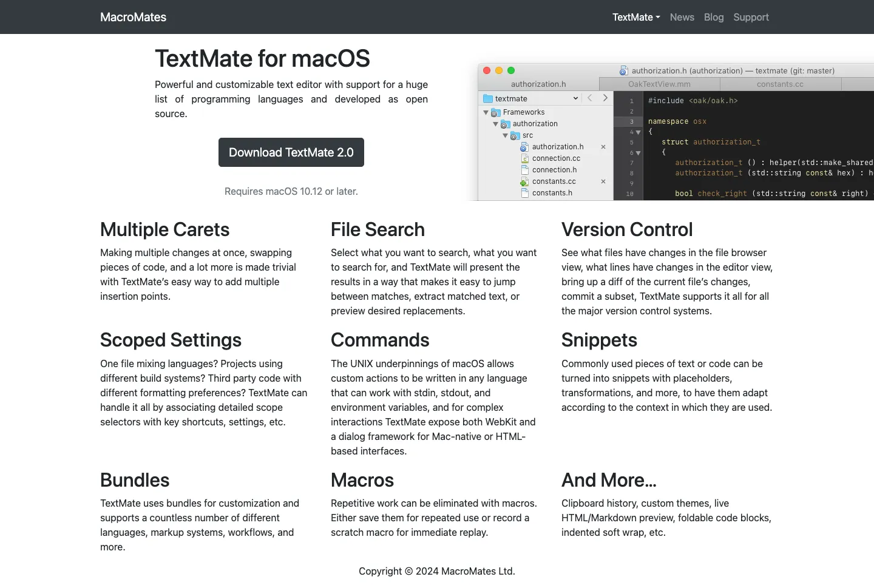This screenshot has width=874, height=588.
Task: Click the file browser back arrow
Action: 589,98
